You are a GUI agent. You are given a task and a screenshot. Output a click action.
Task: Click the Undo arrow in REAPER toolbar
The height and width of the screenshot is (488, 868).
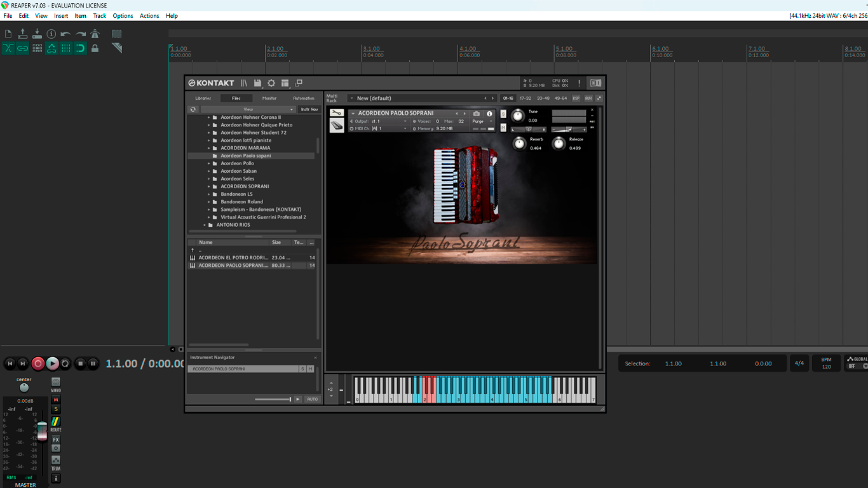point(66,34)
